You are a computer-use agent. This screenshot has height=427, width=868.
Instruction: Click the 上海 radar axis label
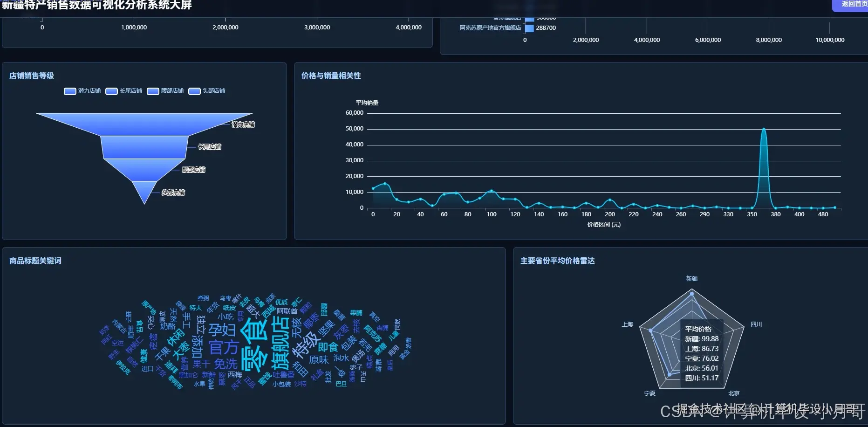click(x=627, y=324)
